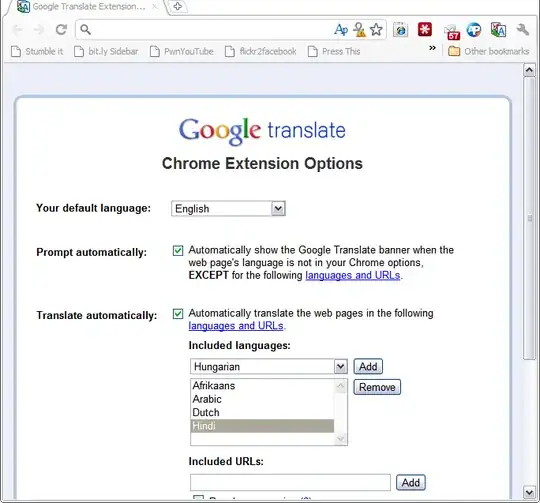Select Hindi in the language list
Screen dimensions: 540x503
click(262, 426)
